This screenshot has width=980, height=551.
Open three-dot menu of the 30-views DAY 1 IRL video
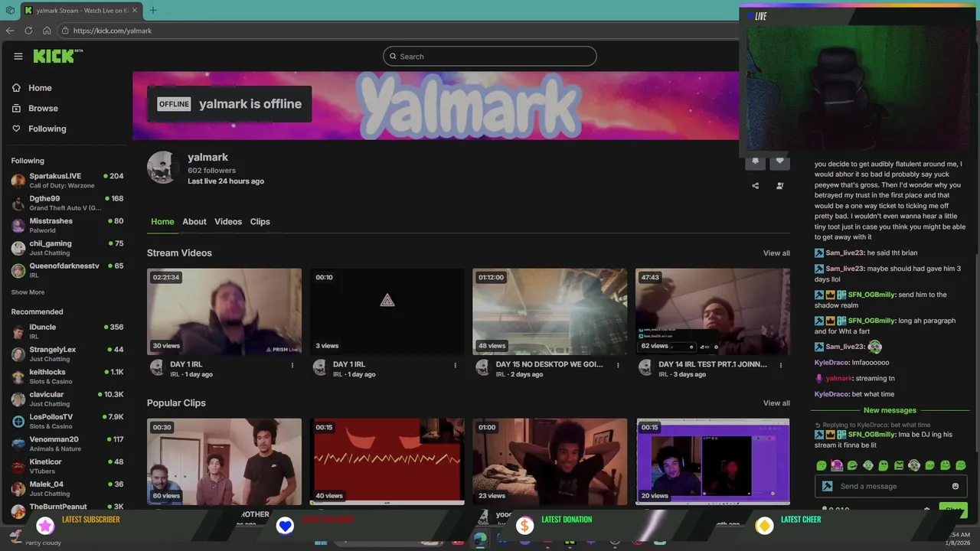tap(292, 365)
